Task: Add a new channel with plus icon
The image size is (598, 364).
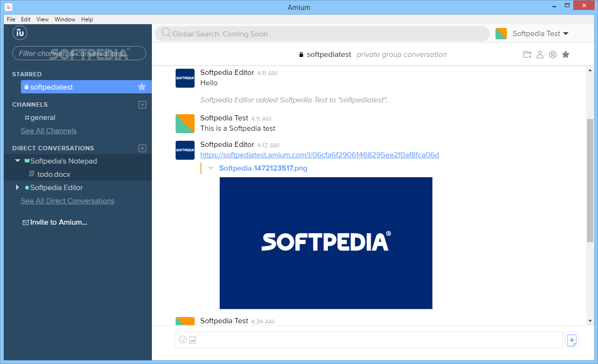Action: (x=142, y=105)
